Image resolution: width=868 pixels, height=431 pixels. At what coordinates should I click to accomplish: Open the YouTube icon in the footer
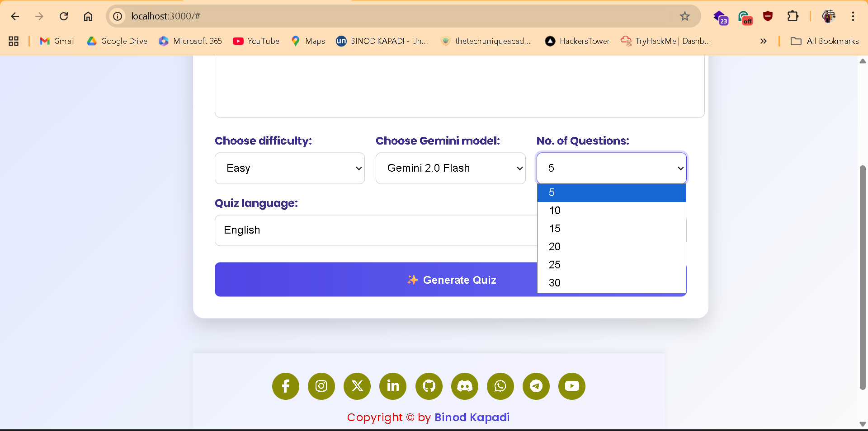[x=571, y=386]
